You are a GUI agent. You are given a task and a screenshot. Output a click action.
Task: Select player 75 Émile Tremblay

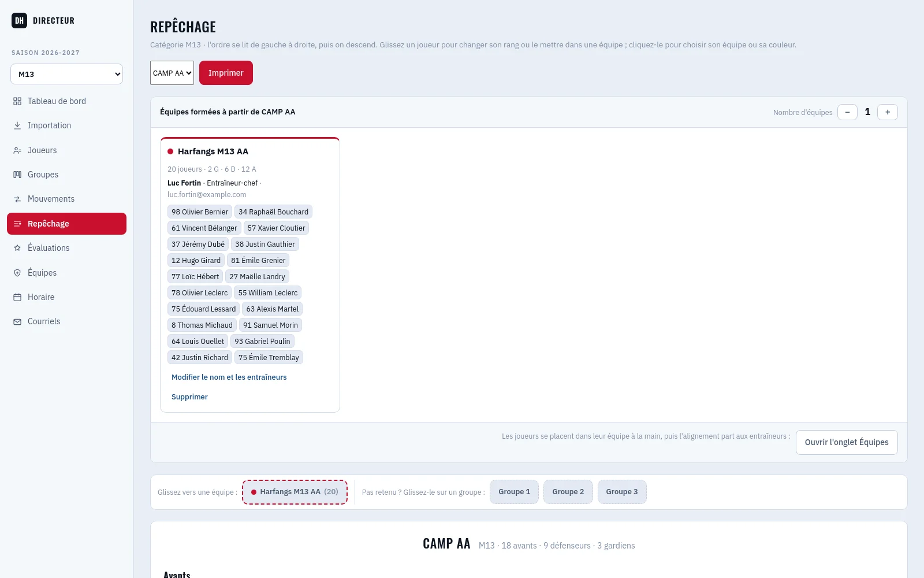pyautogui.click(x=269, y=358)
